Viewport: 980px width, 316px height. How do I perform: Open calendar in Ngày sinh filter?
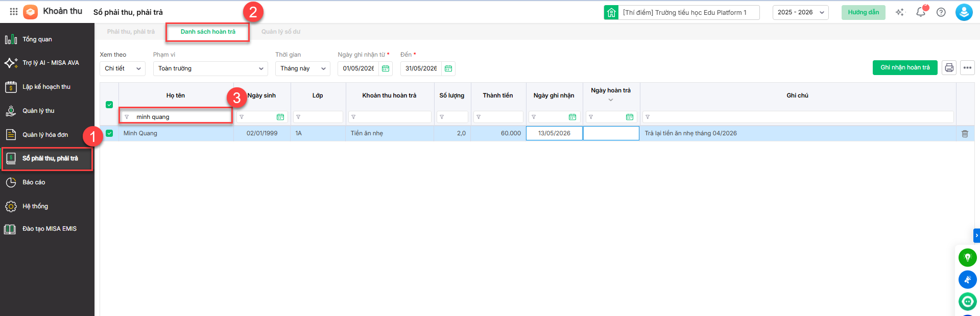[280, 117]
